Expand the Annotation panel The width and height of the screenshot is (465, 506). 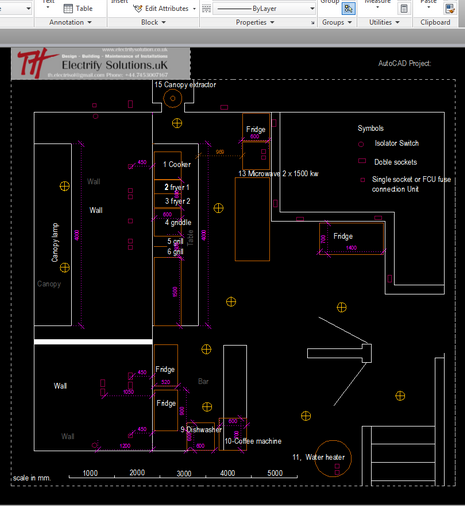pos(70,22)
